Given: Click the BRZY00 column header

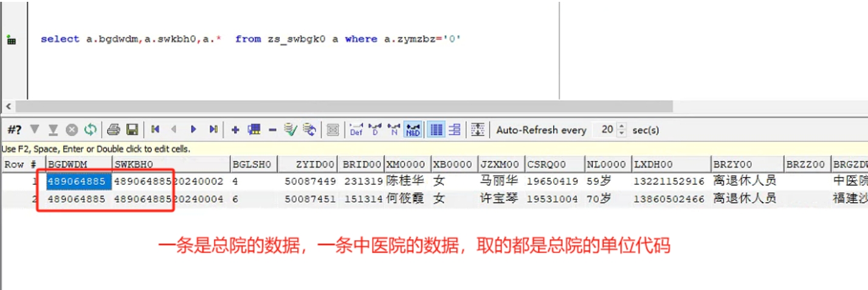Looking at the screenshot, I should click(747, 164).
